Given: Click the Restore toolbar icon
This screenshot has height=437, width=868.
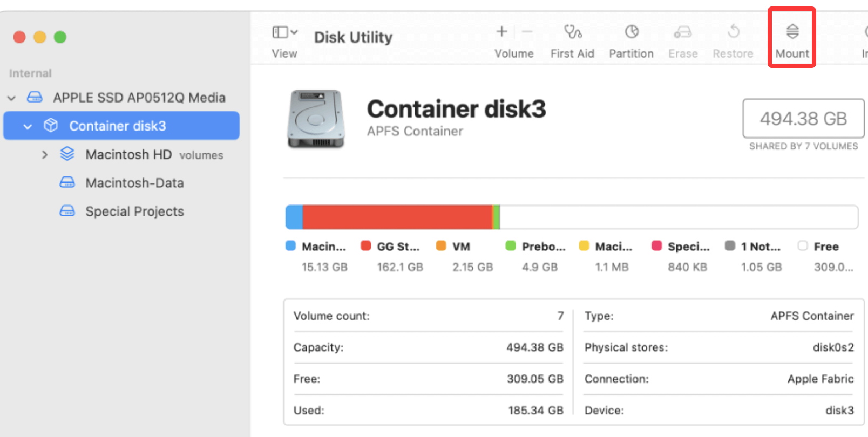Looking at the screenshot, I should (733, 31).
